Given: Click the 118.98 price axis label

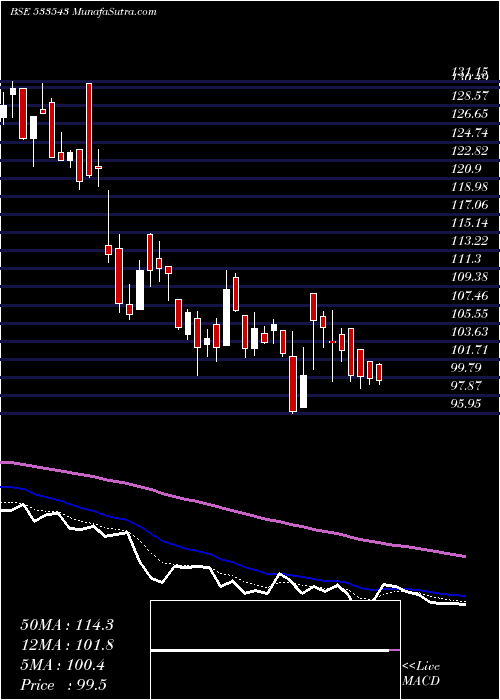Looking at the screenshot, I should (x=470, y=187).
